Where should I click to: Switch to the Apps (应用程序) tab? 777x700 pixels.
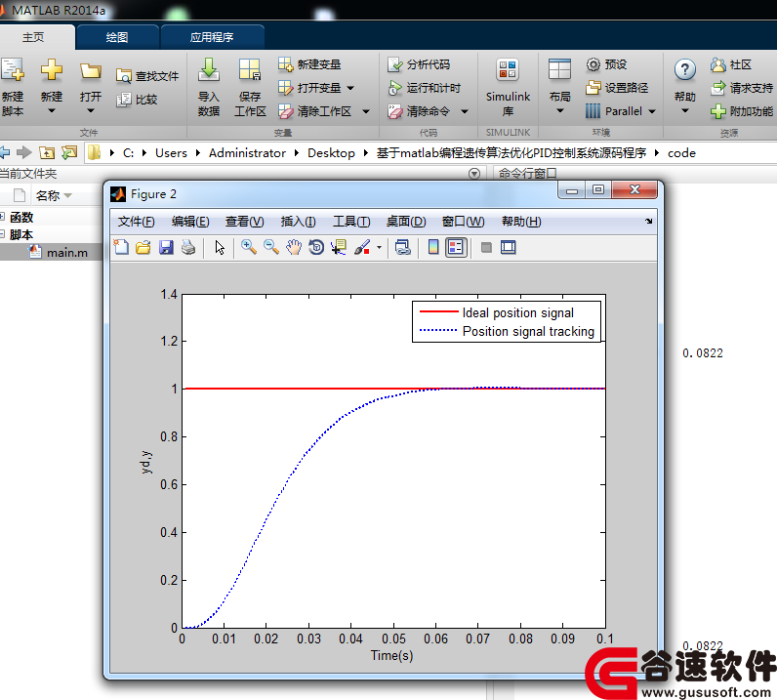(x=212, y=37)
